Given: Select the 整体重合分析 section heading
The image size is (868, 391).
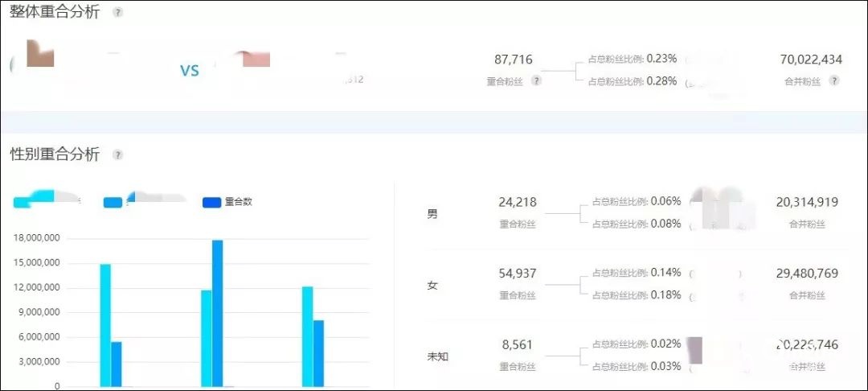Looking at the screenshot, I should click(55, 12).
